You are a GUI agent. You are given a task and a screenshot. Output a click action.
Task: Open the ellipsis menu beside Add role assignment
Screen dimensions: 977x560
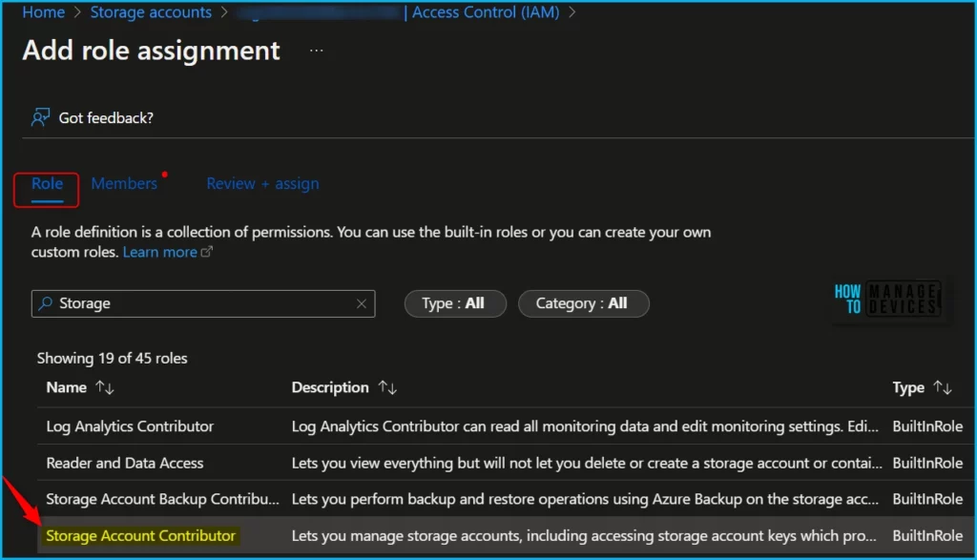coord(317,51)
